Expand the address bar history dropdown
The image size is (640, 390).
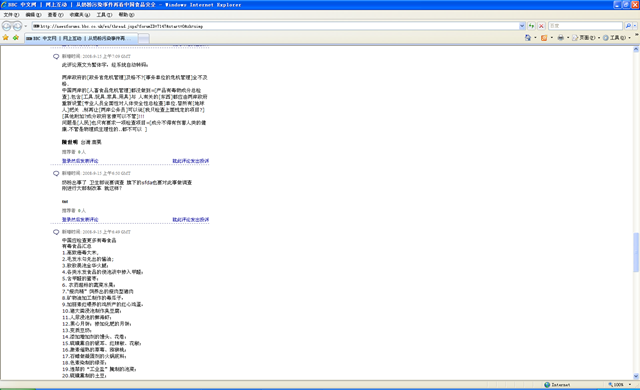coord(522,26)
